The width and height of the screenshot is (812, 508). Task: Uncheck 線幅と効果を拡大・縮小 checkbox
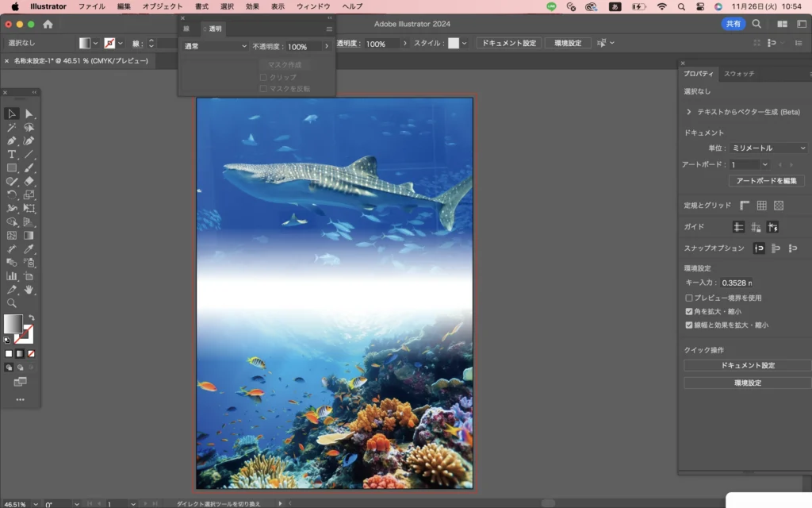(x=688, y=325)
